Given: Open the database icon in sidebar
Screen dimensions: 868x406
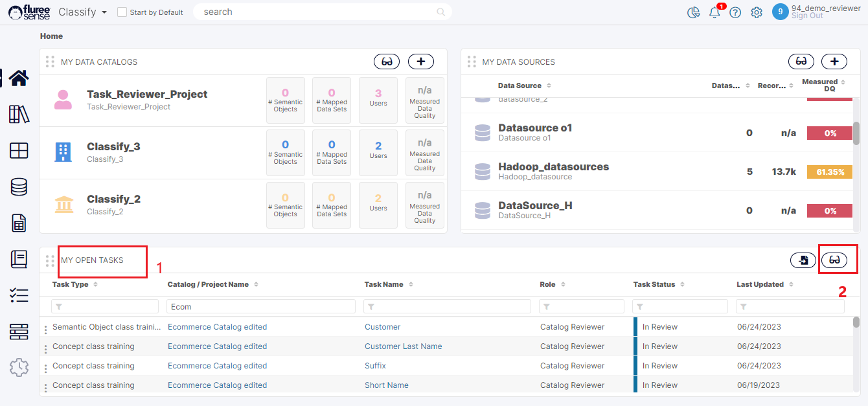Looking at the screenshot, I should point(19,187).
